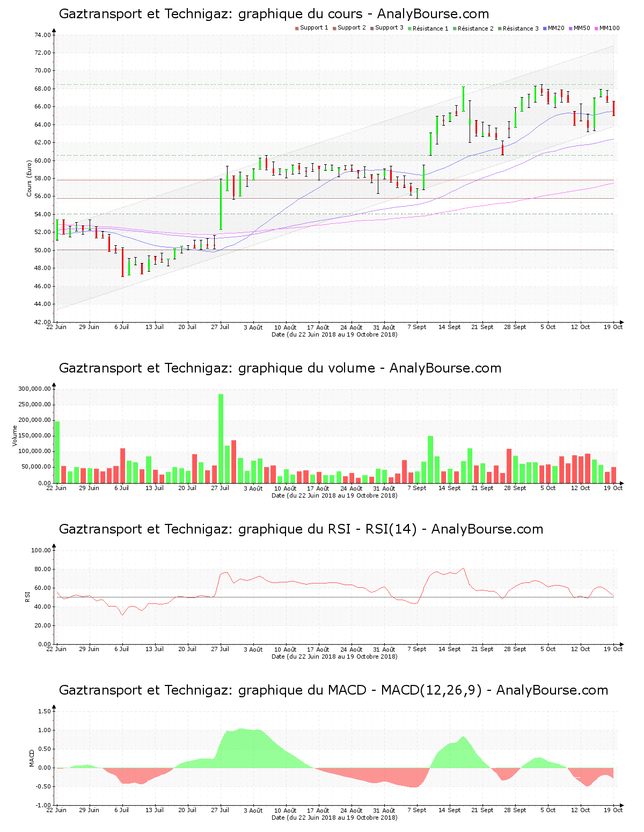
Task: Click the 100.00 RSI axis value
Action: 41,550
